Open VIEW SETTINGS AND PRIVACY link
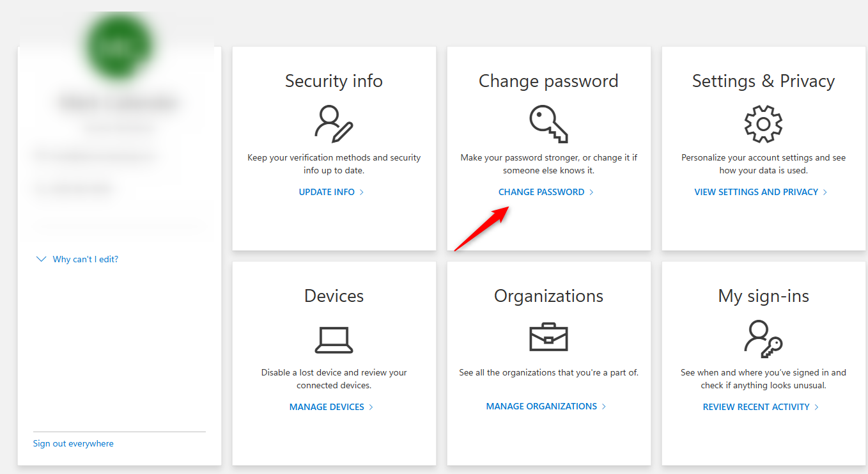Screen dimensions: 868x474 (x=756, y=192)
